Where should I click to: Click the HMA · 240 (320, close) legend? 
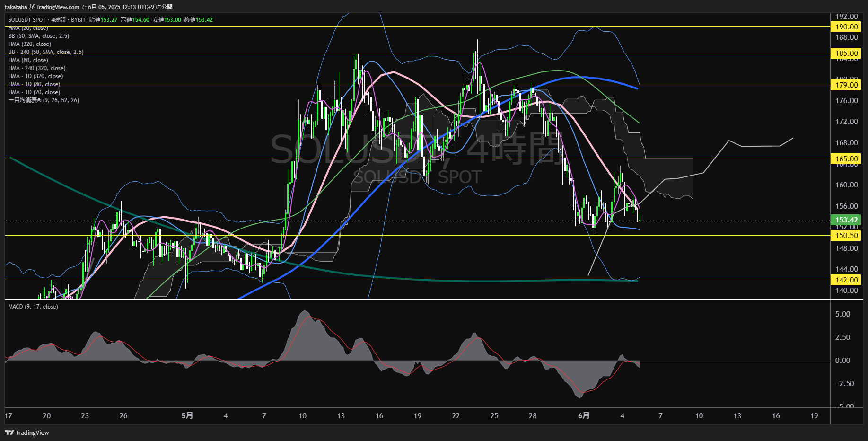coord(37,68)
